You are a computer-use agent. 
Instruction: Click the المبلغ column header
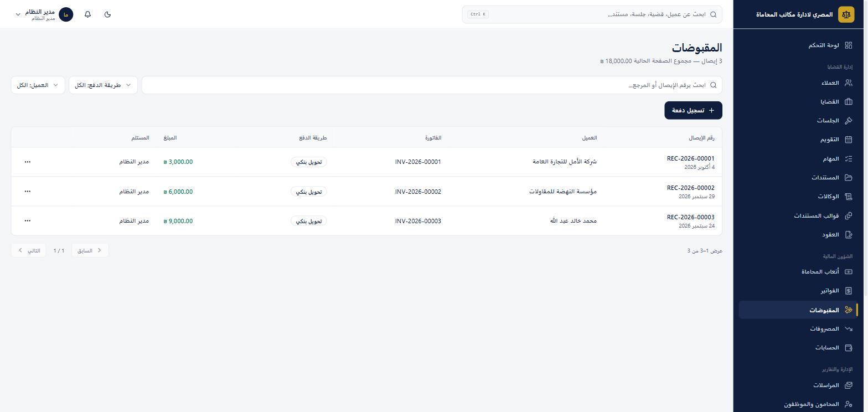click(x=170, y=138)
